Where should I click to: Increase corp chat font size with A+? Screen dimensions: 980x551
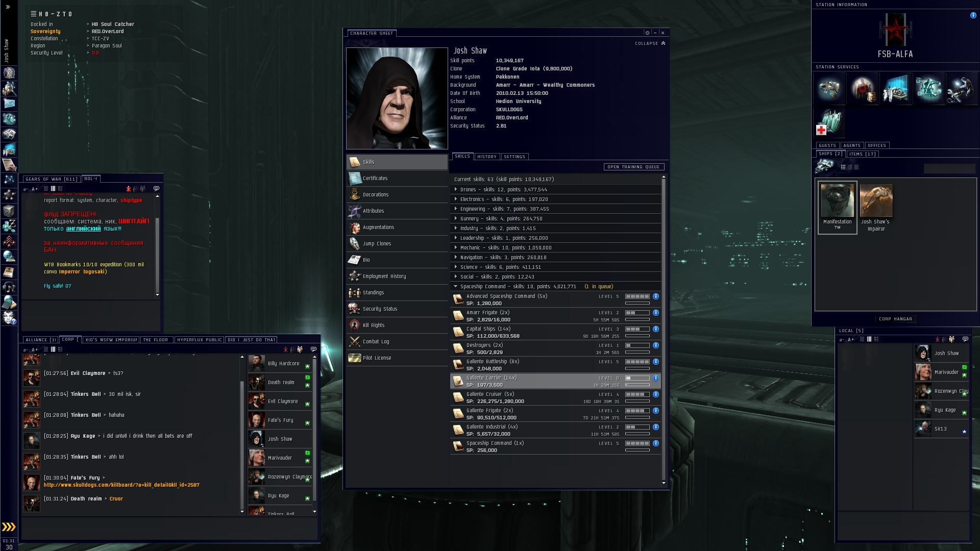click(35, 349)
